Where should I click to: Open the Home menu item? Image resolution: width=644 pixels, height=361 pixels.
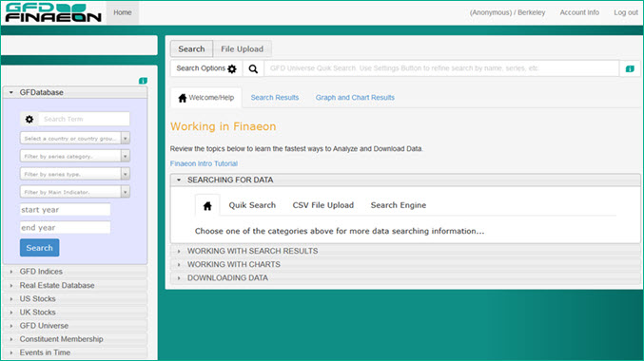pos(123,12)
